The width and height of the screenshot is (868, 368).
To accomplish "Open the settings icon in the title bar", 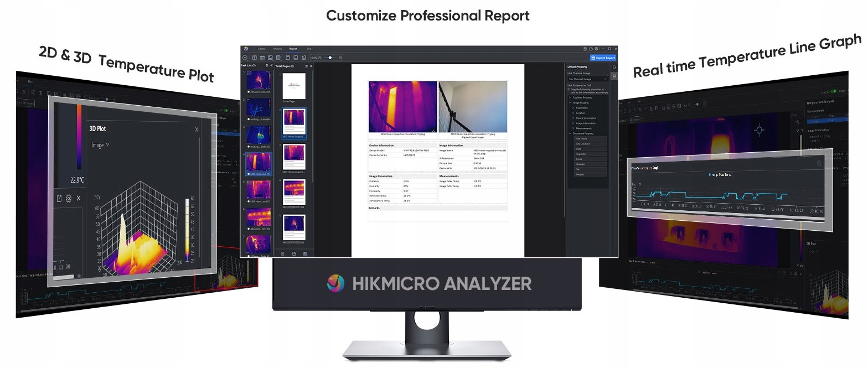I will coord(596,49).
